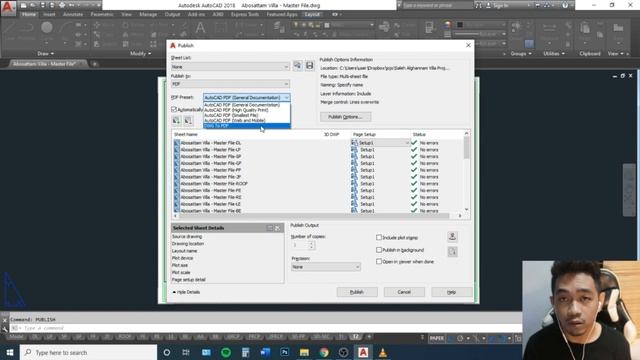Click the add layout plus icon
Viewport: 640px width, 360px height.
(x=369, y=337)
